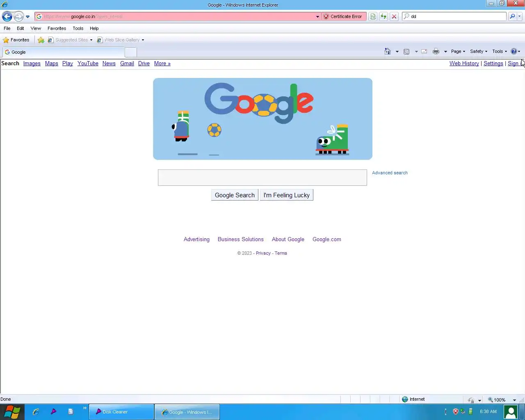Go back with the browser Back arrow
525x420 pixels.
(7, 16)
